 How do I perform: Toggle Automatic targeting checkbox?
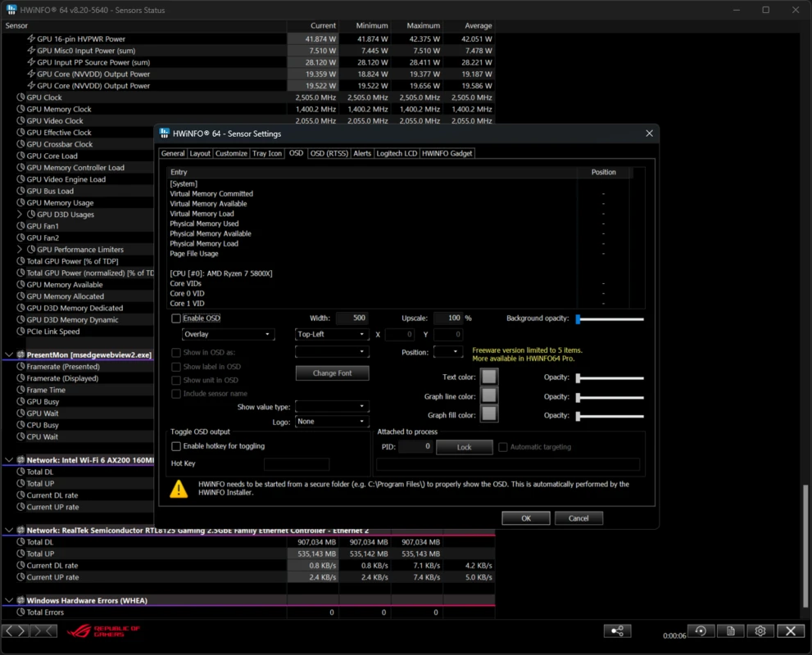click(503, 447)
